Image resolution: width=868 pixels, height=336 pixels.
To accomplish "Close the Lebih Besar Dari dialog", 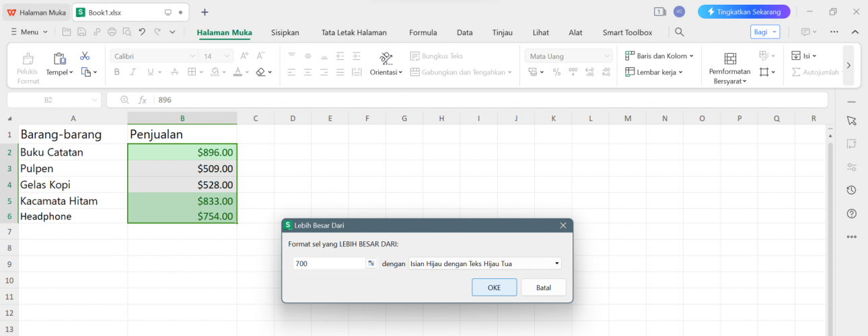I will pos(563,225).
